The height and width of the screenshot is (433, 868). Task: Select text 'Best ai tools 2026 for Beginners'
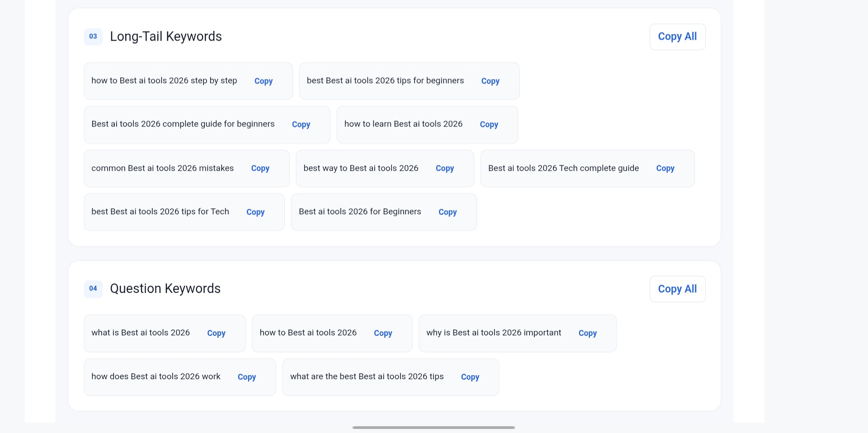360,212
